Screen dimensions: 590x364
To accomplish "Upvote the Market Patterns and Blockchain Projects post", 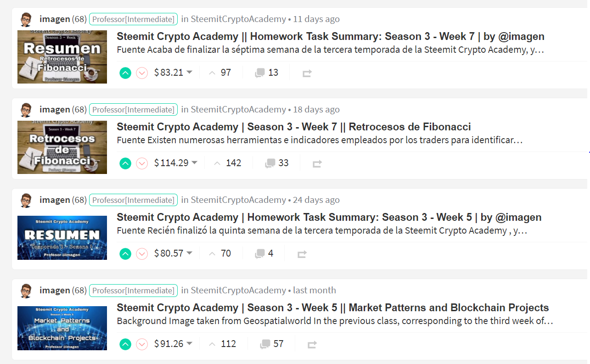I will tap(125, 344).
